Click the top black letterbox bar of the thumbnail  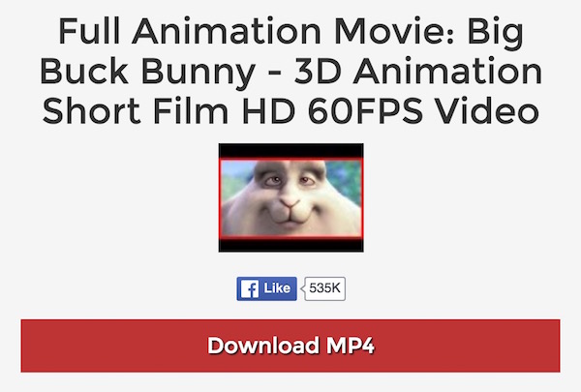tap(290, 151)
